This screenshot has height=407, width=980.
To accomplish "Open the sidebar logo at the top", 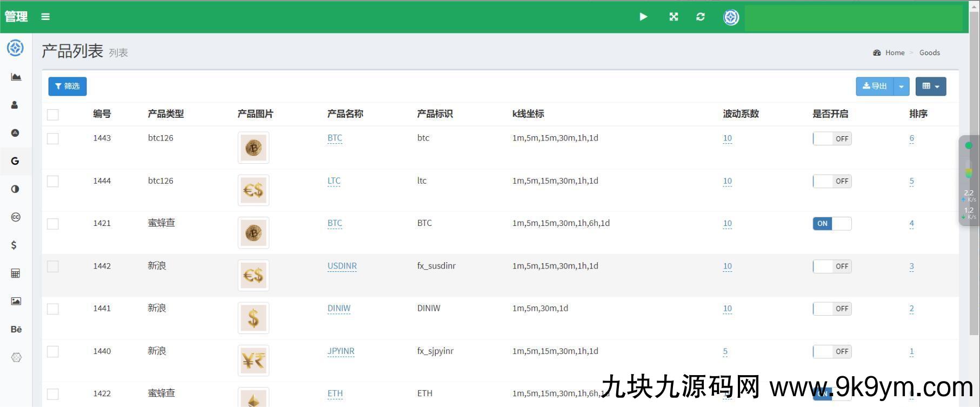I will point(15,48).
